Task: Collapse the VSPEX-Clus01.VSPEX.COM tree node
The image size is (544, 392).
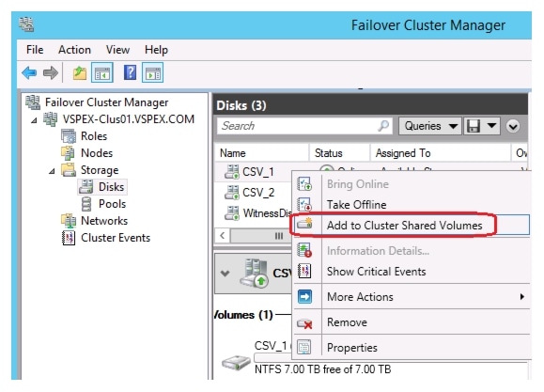Action: (x=34, y=120)
